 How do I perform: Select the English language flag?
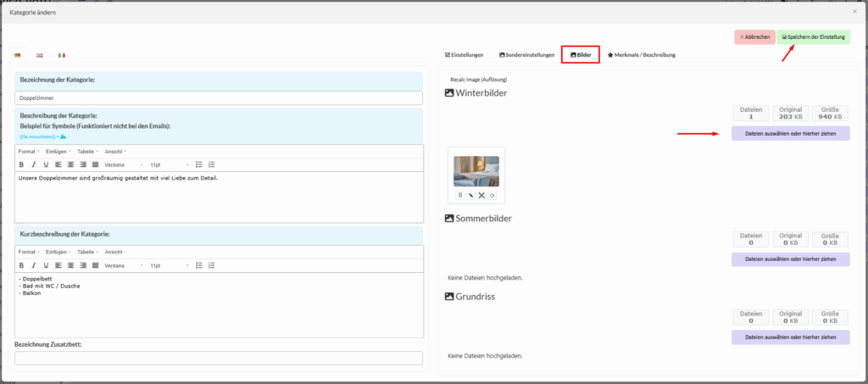[39, 55]
